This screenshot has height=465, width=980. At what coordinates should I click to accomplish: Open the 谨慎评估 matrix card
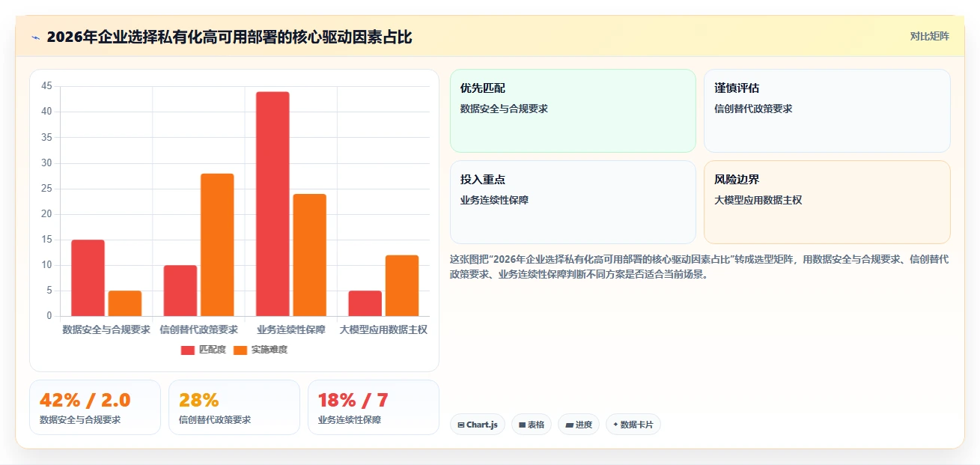pos(827,111)
